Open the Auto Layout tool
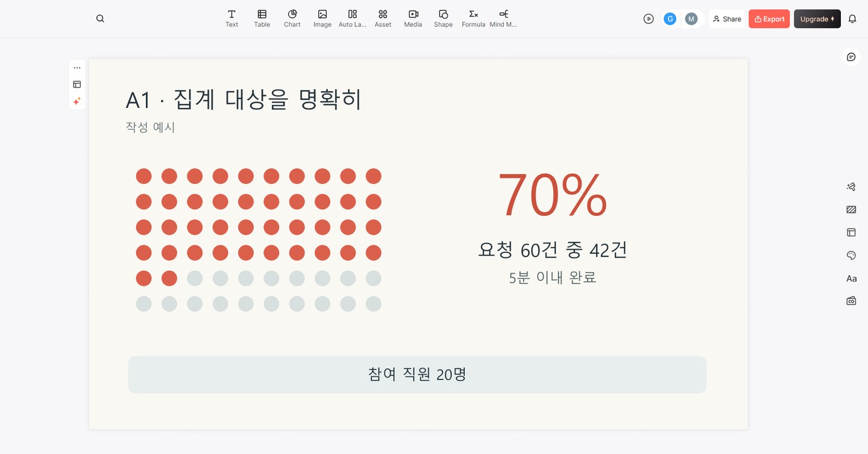The image size is (868, 454). pos(353,19)
